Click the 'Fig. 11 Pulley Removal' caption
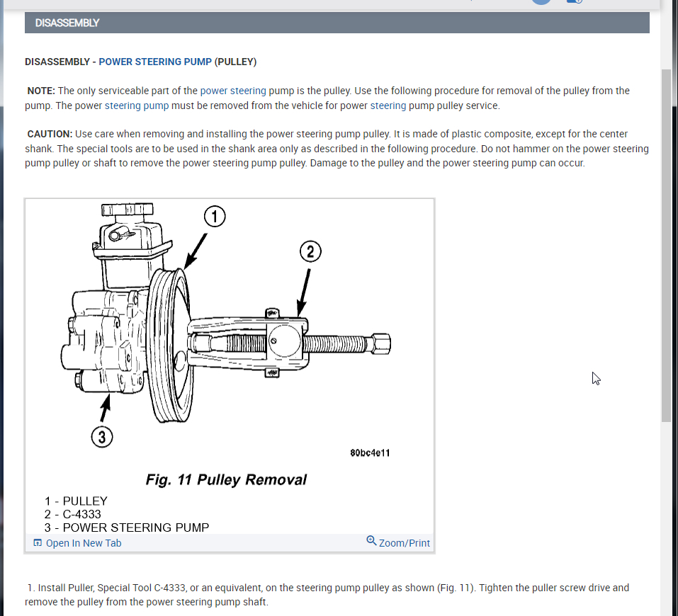This screenshot has width=678, height=616. click(x=226, y=479)
